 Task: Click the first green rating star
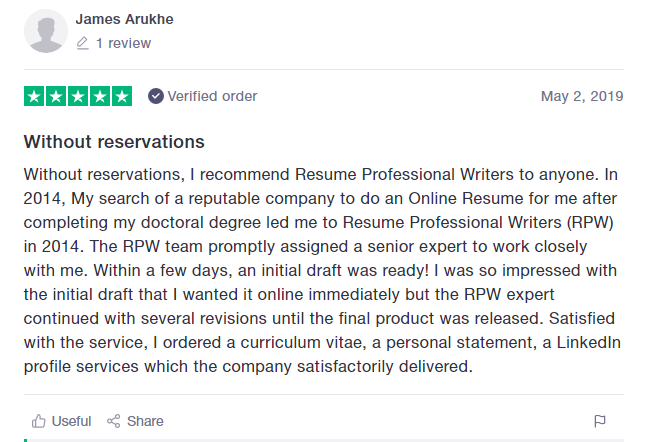tap(34, 97)
